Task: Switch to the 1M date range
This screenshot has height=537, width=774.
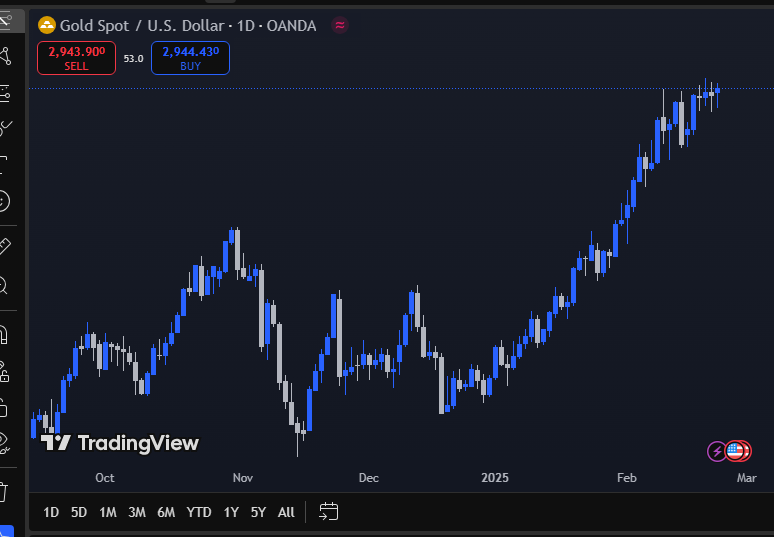Action: click(x=108, y=512)
